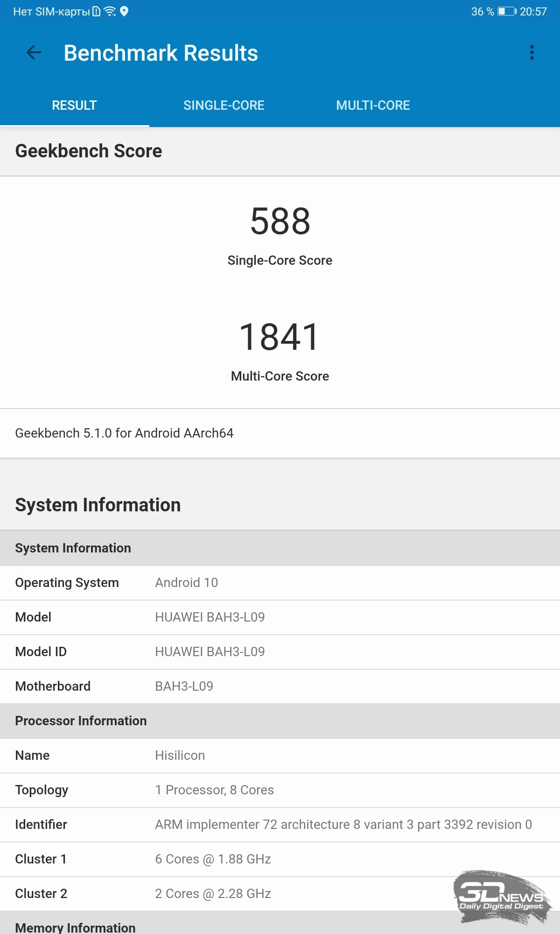Screen dimensions: 560x934
Task: Open the three-dot overflow menu
Action: (x=532, y=53)
